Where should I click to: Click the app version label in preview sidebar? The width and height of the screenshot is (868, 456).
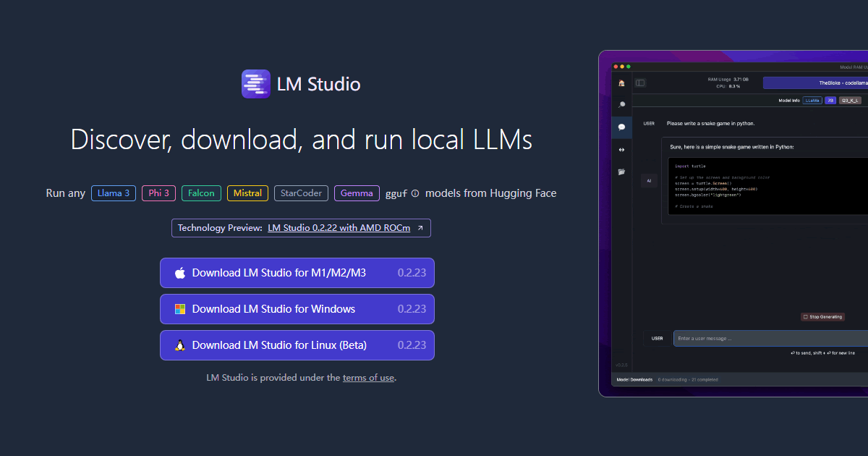tap(621, 365)
